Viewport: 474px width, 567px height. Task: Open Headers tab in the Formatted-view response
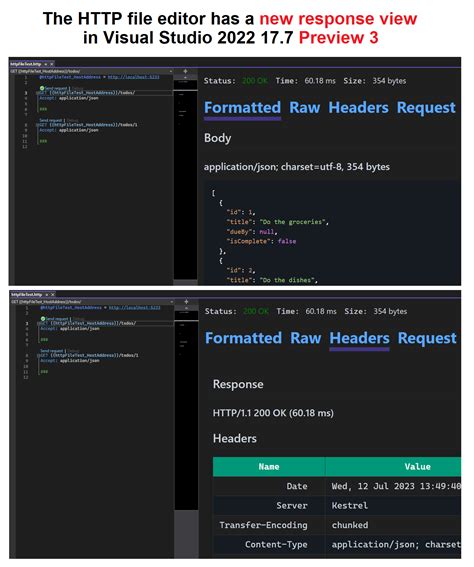click(358, 108)
